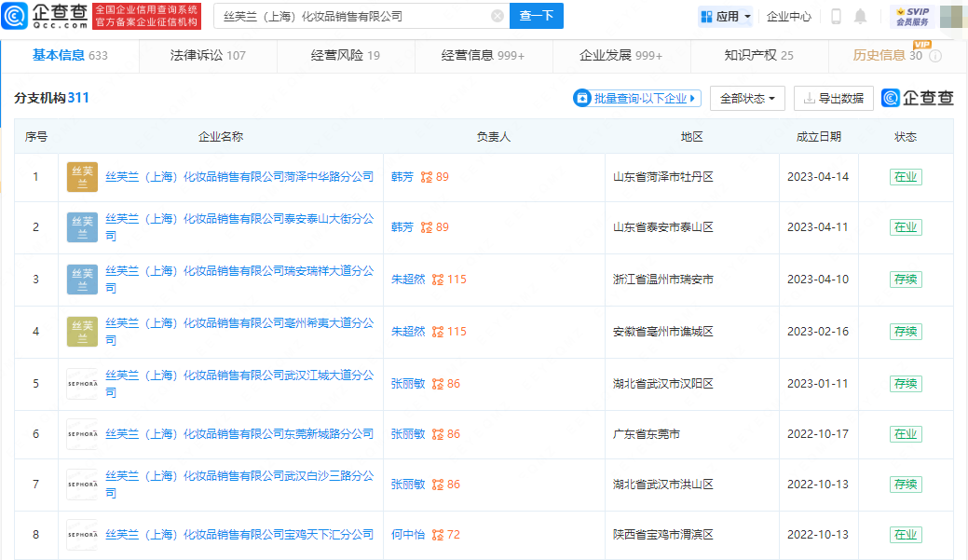968x560 pixels.
Task: Click date 2023-02-16
Action: tap(818, 332)
